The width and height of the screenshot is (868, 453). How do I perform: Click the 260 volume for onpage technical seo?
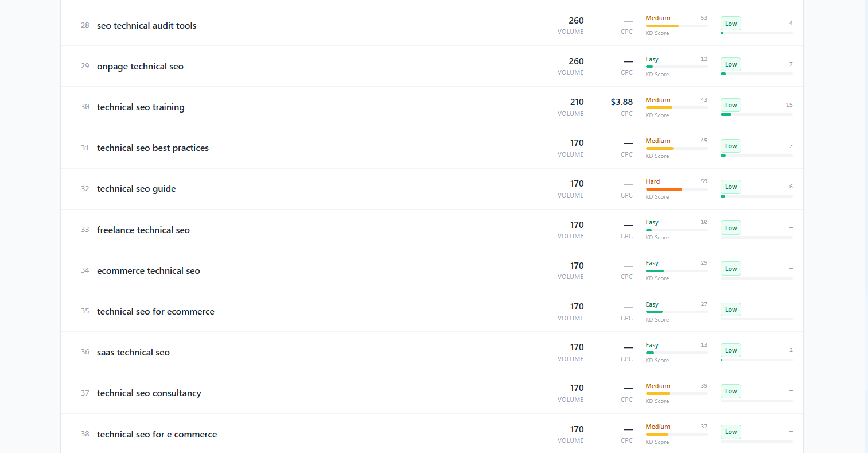pyautogui.click(x=576, y=61)
